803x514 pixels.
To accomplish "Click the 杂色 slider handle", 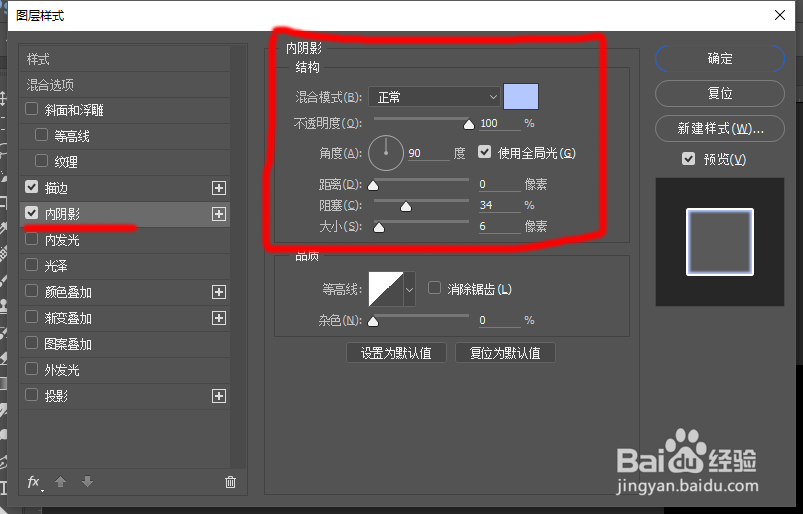I will coord(373,322).
